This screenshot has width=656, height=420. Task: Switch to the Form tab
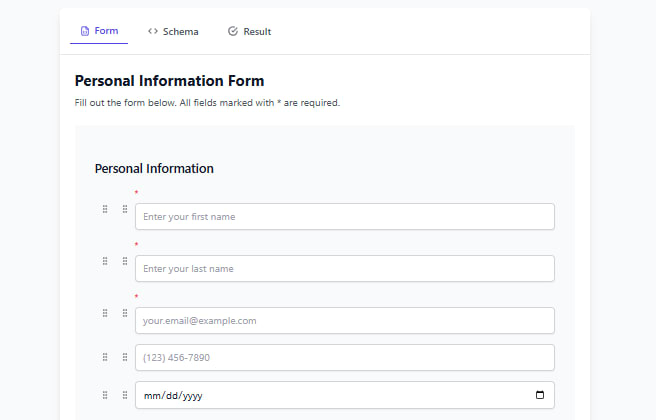(x=99, y=31)
